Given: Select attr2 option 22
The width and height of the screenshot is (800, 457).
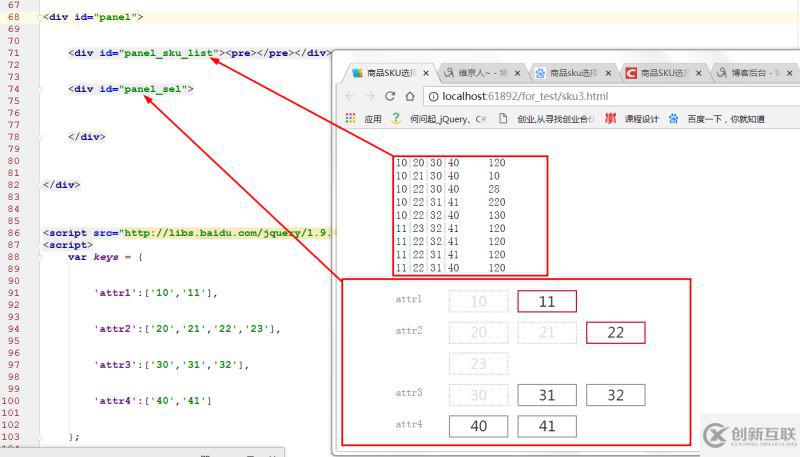Looking at the screenshot, I should [x=616, y=333].
